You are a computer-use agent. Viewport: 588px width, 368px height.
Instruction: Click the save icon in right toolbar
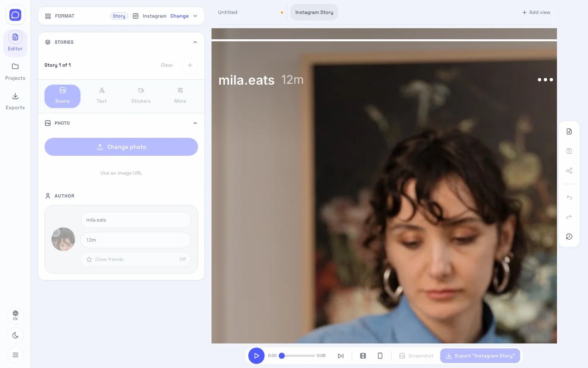click(x=569, y=151)
